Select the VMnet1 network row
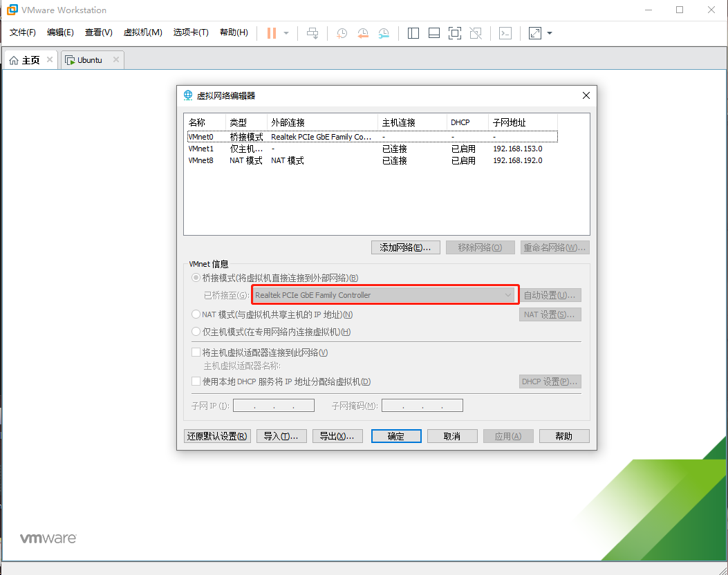The height and width of the screenshot is (575, 728). (x=373, y=149)
